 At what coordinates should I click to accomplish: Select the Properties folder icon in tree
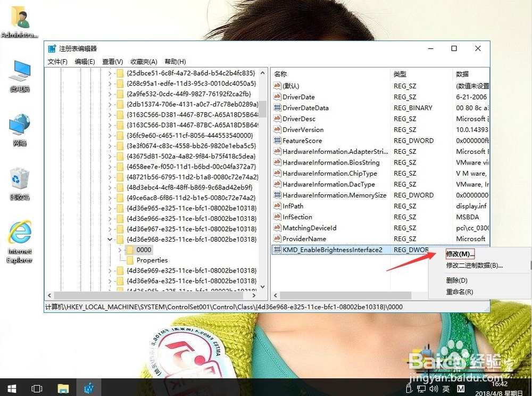(x=130, y=260)
